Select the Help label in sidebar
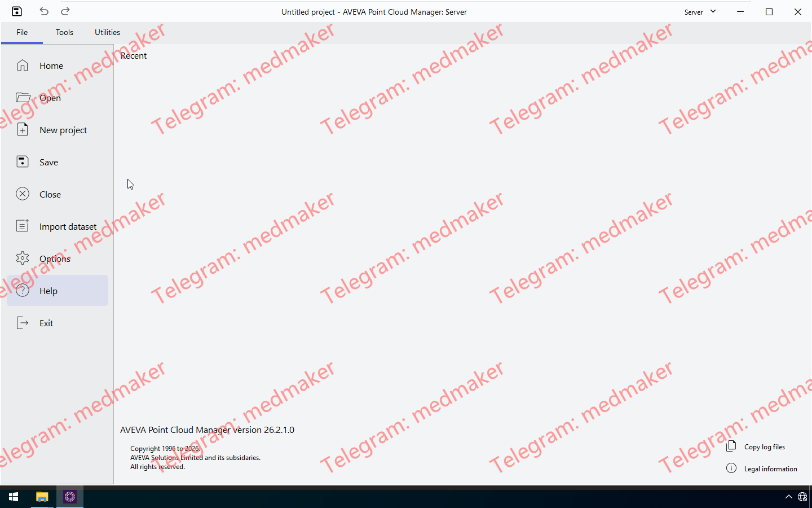 (x=48, y=291)
